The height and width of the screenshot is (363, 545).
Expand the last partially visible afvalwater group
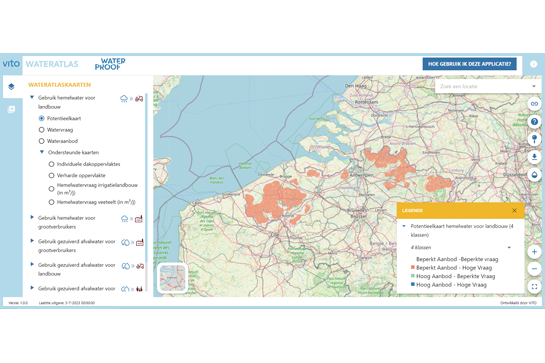pos(32,288)
